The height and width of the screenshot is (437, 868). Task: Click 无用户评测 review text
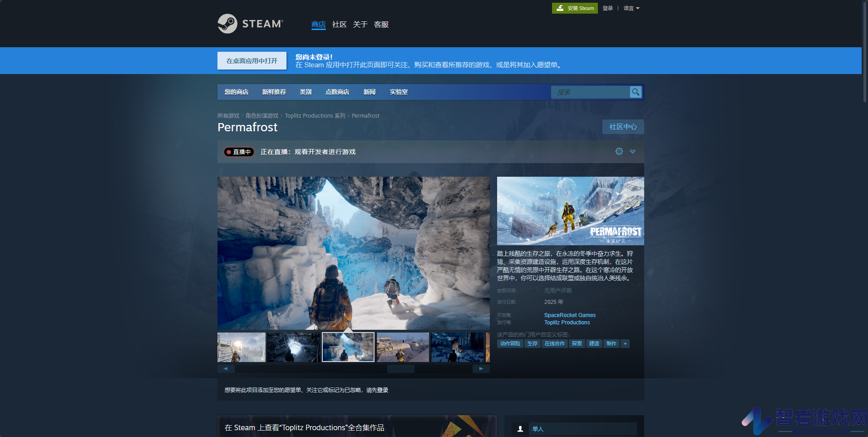point(558,291)
